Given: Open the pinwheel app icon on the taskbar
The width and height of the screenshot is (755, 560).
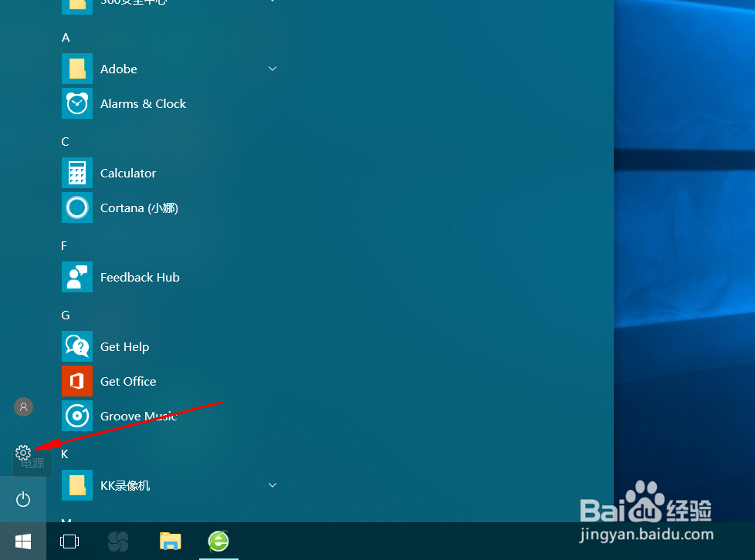Looking at the screenshot, I should 118,541.
